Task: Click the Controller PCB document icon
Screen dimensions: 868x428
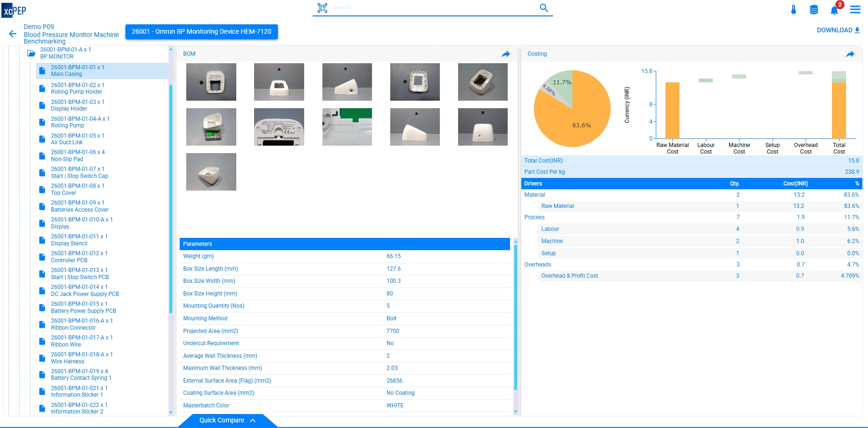Action: [x=42, y=257]
